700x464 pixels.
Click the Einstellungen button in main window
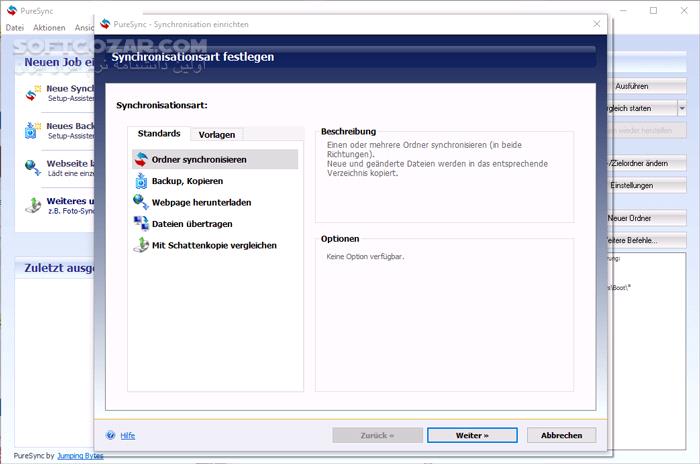pyautogui.click(x=647, y=185)
